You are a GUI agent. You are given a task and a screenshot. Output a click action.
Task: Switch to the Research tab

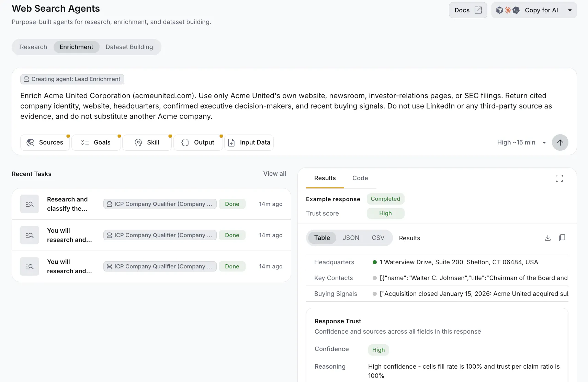[x=33, y=47]
